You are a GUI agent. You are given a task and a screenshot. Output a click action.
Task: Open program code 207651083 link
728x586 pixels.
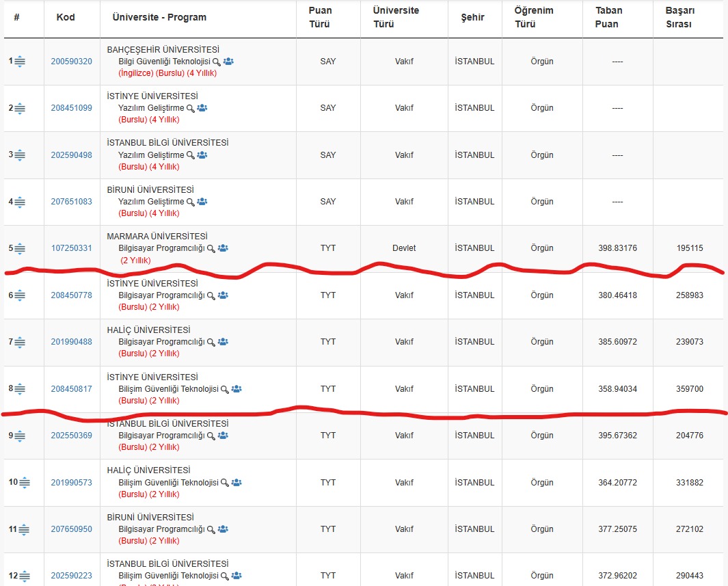tap(72, 202)
